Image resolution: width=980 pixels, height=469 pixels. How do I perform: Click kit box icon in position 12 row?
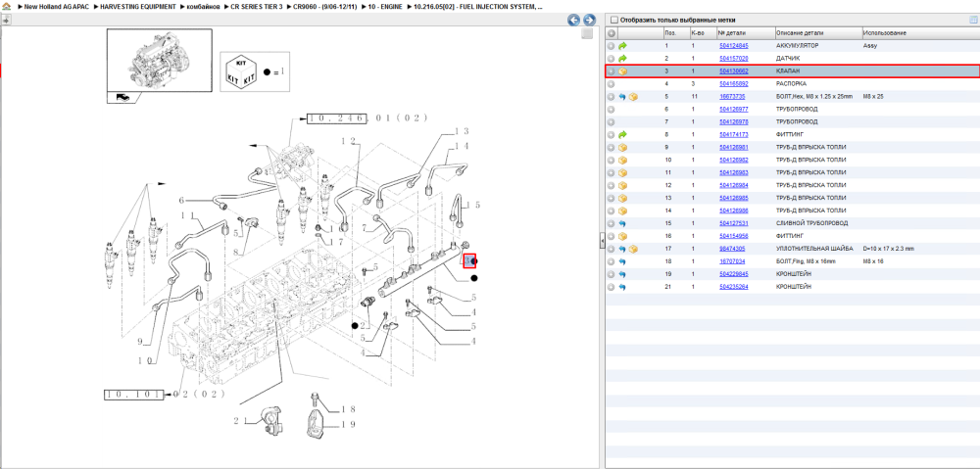coord(622,185)
